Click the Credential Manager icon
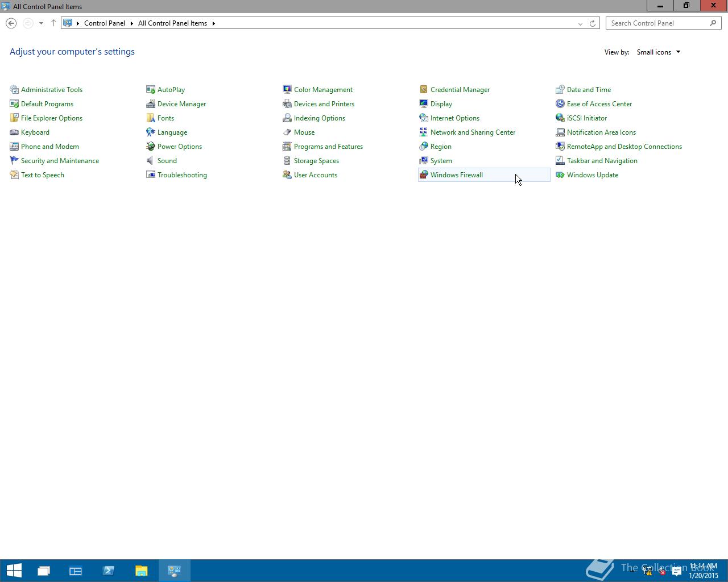The image size is (728, 582). [x=424, y=90]
